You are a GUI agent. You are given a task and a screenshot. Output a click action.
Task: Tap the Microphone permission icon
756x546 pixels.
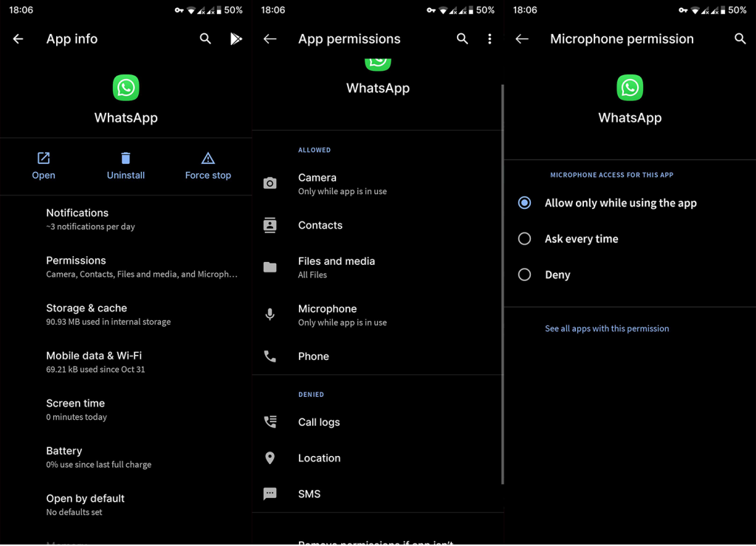[270, 314]
